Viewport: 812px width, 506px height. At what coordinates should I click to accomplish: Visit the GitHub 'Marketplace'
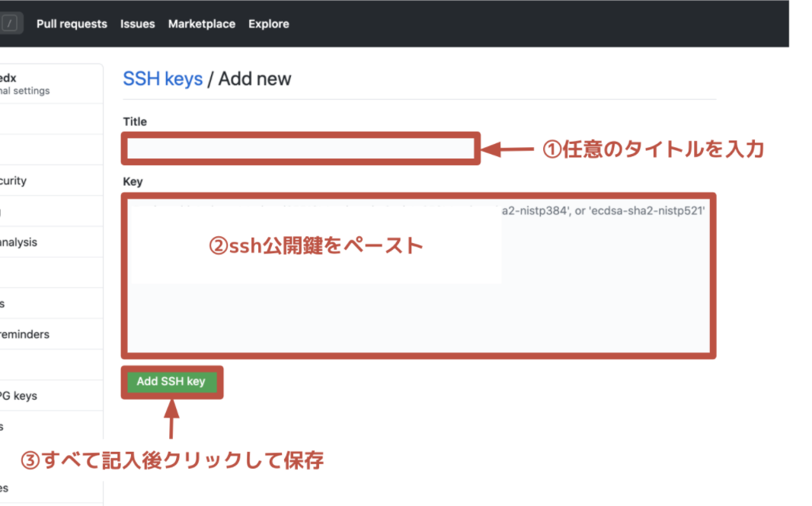[x=201, y=24]
